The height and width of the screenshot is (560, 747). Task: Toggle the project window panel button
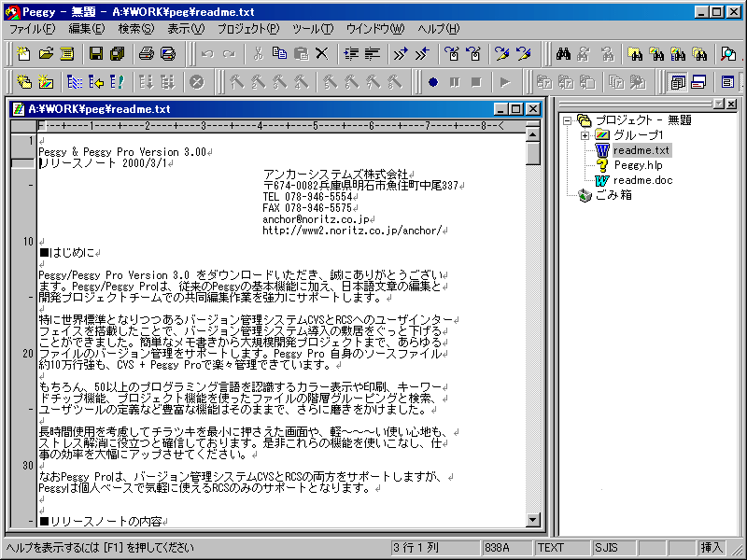click(677, 82)
